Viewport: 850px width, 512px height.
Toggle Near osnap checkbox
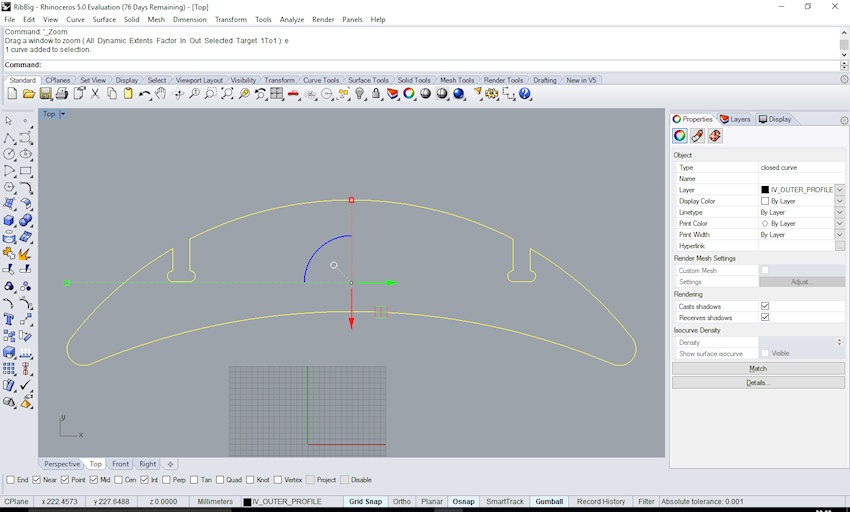(x=37, y=480)
